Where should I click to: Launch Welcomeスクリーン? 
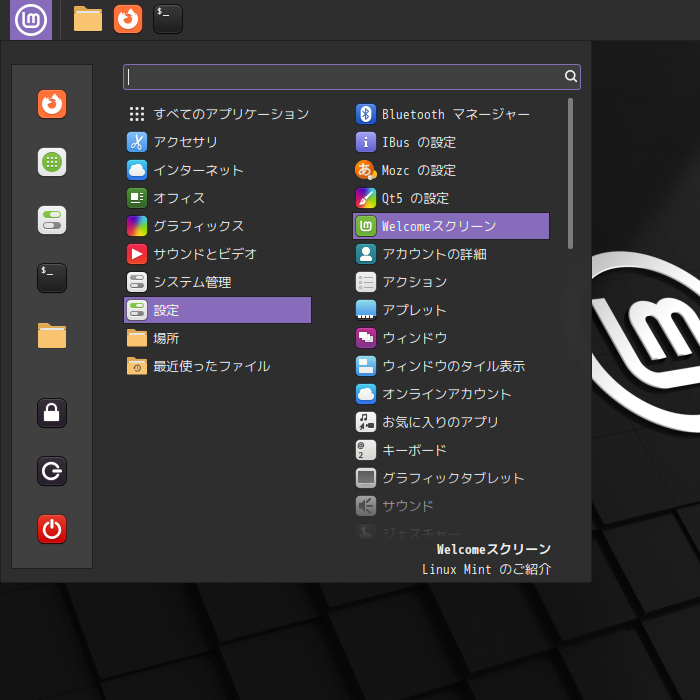click(451, 226)
